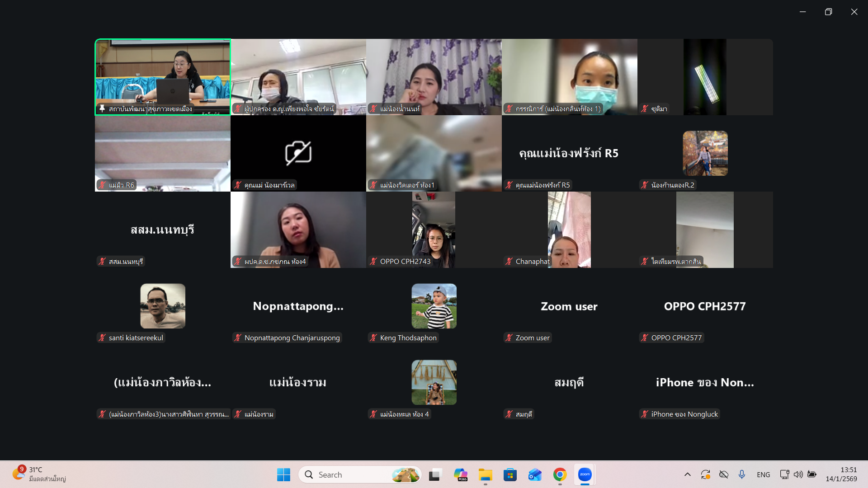The height and width of the screenshot is (488, 868).
Task: Open the Zoom app from the taskbar
Action: [585, 474]
